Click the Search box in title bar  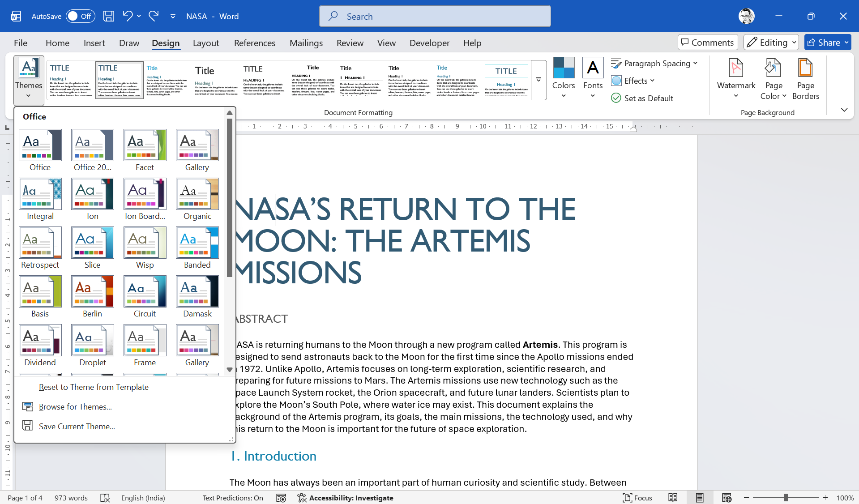pos(435,16)
